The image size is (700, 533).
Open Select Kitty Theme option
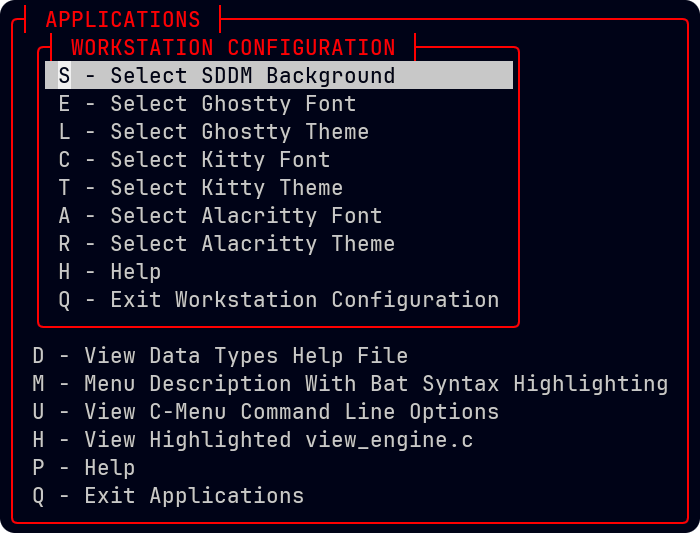click(226, 188)
